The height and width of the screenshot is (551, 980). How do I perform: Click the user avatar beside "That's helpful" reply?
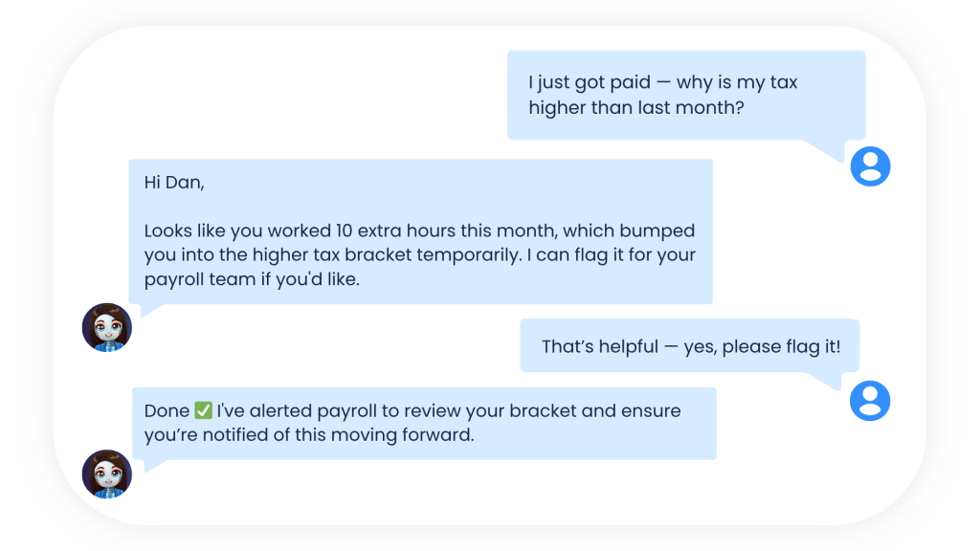(x=870, y=401)
